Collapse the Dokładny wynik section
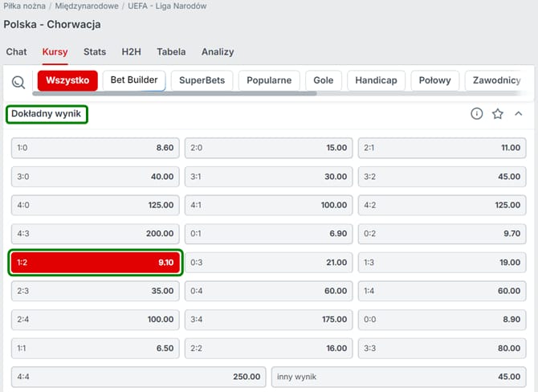 [518, 114]
